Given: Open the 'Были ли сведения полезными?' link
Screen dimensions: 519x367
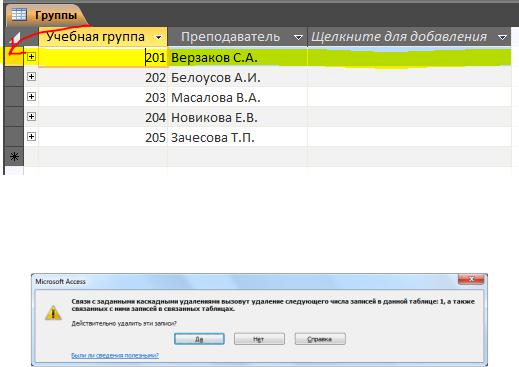Looking at the screenshot, I should point(115,355).
